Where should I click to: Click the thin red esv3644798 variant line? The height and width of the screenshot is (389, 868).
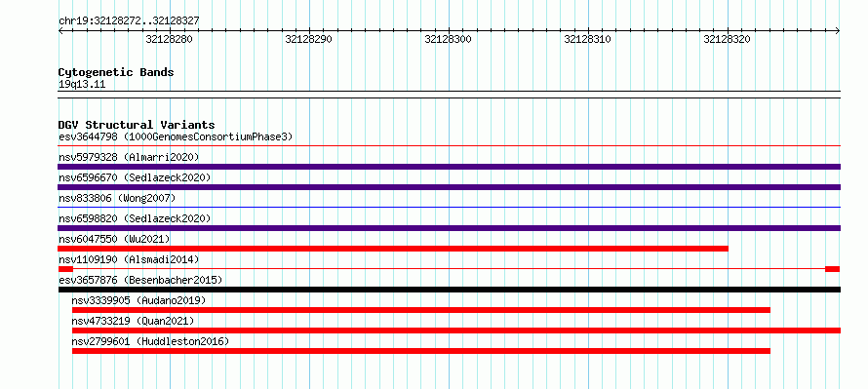click(449, 146)
